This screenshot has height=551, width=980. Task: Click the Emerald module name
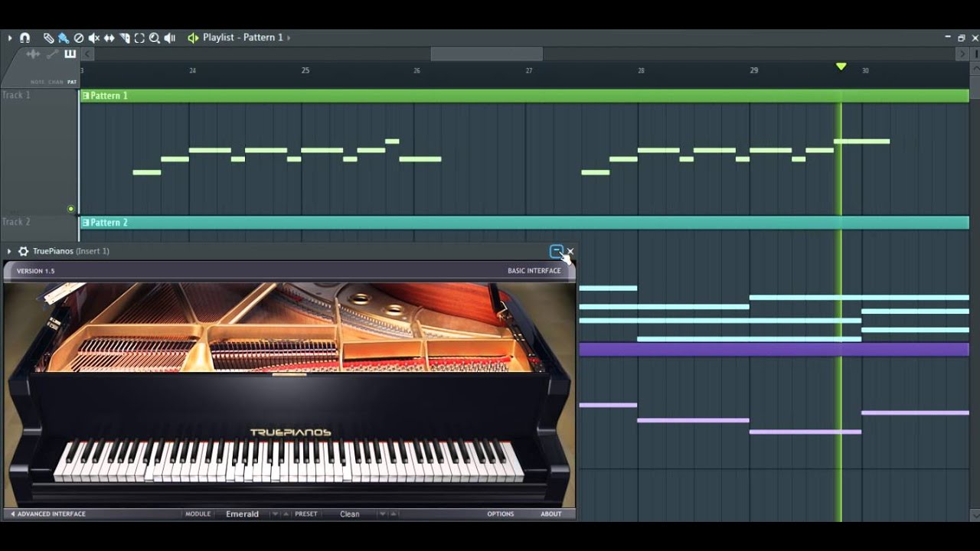(242, 514)
